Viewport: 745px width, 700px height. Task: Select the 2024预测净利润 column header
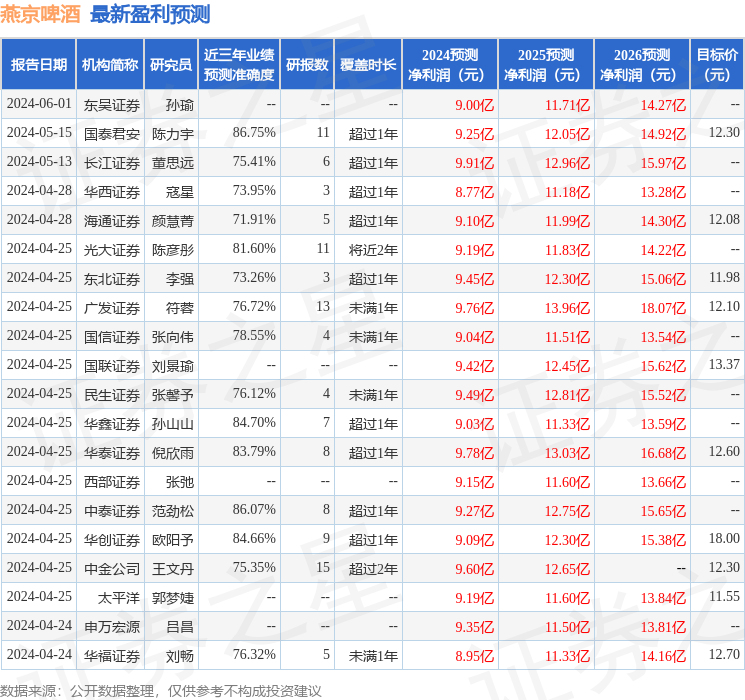[x=449, y=65]
